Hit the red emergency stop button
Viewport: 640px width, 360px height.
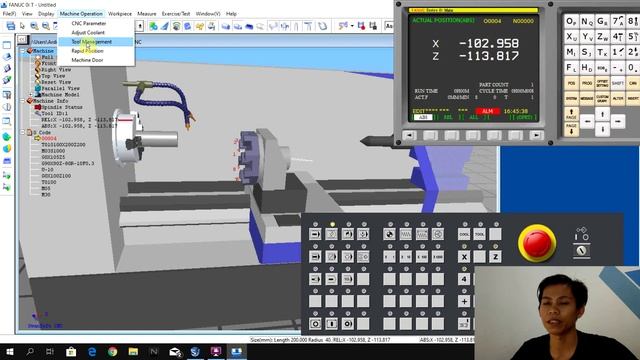point(537,243)
